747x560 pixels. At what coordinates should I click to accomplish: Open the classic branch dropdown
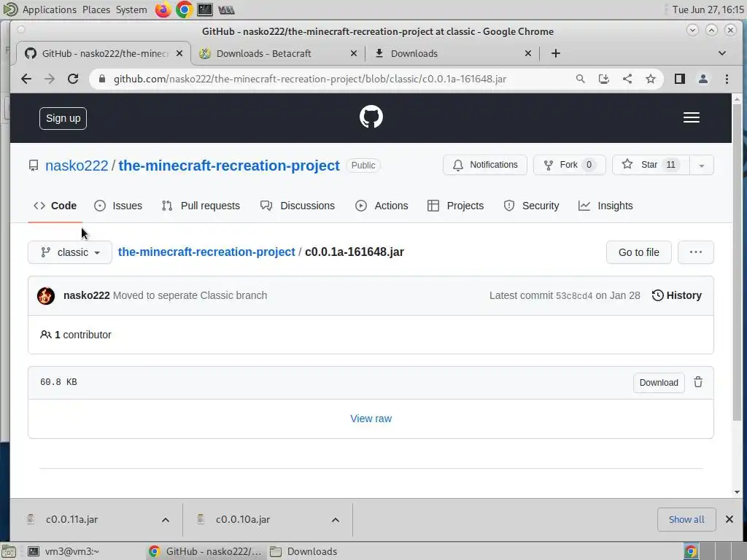(x=70, y=252)
